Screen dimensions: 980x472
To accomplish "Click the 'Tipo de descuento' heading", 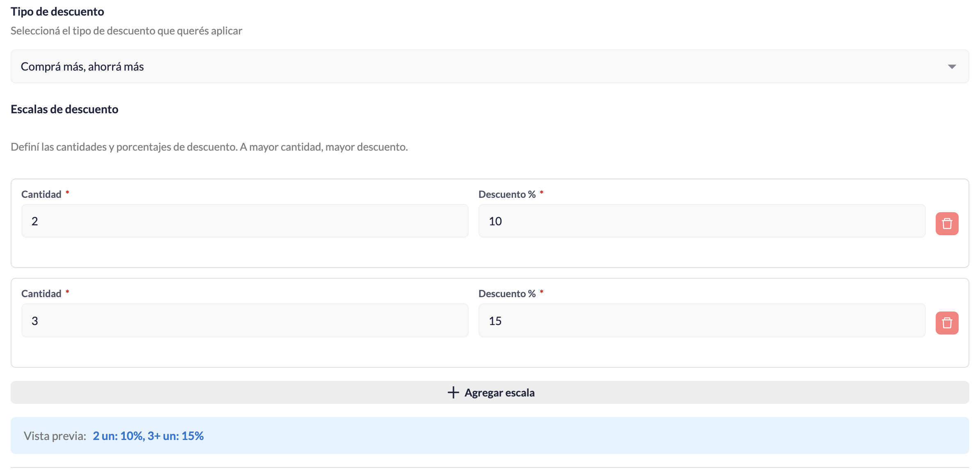I will click(57, 11).
